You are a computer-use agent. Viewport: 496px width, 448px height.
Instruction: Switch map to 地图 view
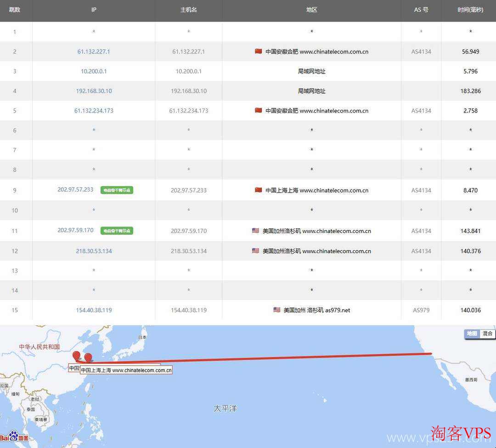pos(472,334)
